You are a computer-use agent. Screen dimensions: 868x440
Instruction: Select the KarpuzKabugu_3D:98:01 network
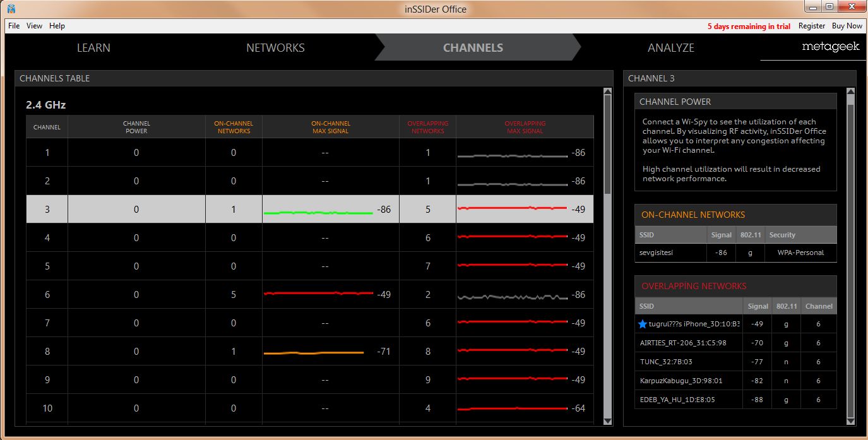735,381
